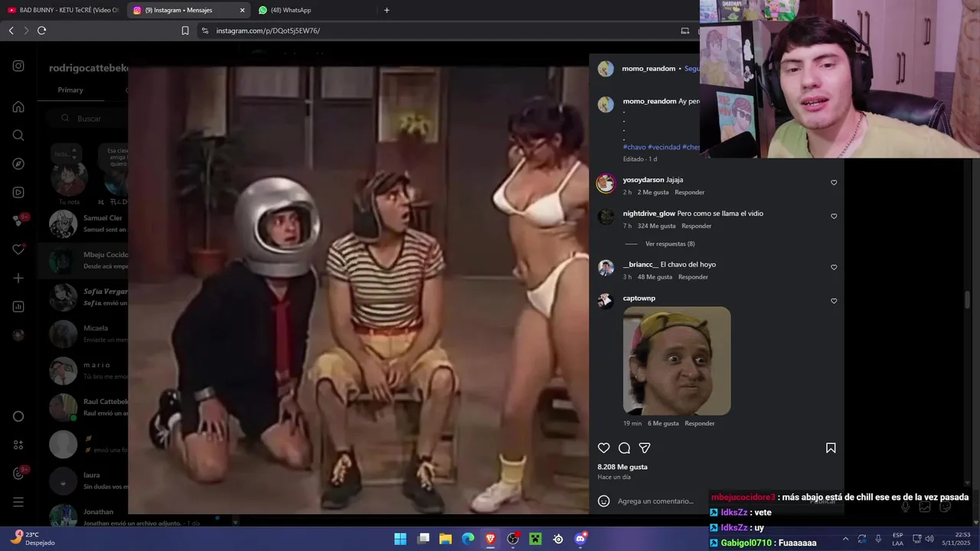Open the #chavo hashtag
This screenshot has height=551, width=980.
click(635, 147)
